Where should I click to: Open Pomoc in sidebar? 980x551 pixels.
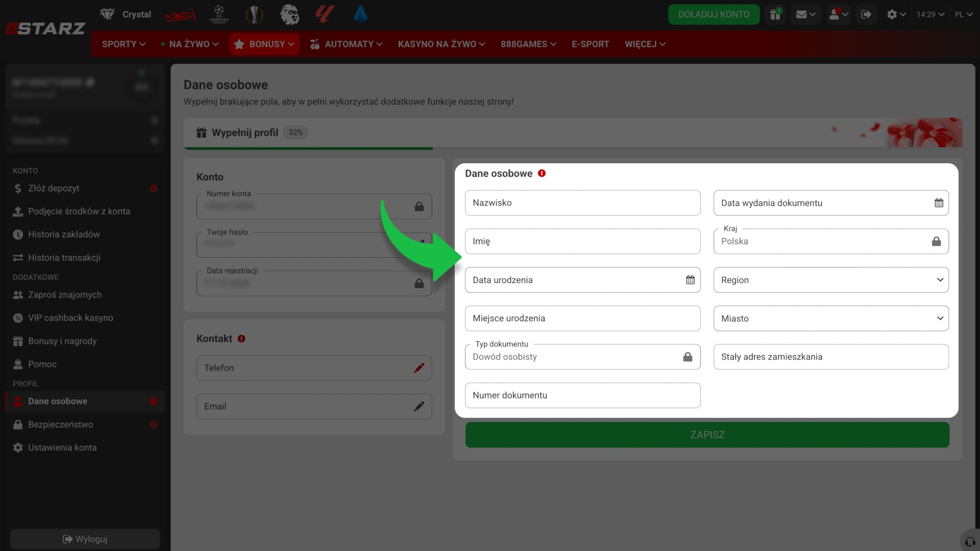85,364
